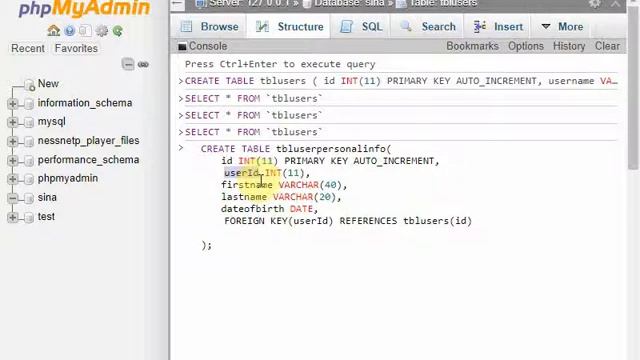The image size is (640, 360).
Task: Click database icon next to mysql
Action: 29,122
